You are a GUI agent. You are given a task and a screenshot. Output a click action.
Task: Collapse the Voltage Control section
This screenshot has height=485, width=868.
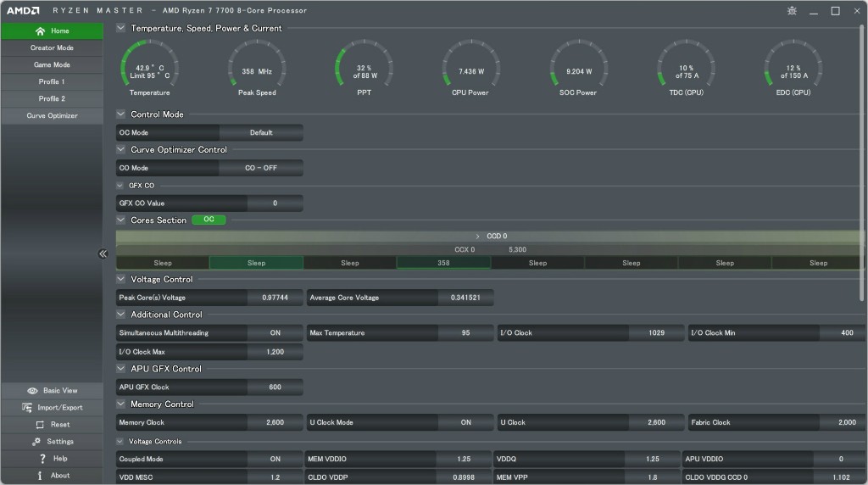(121, 279)
